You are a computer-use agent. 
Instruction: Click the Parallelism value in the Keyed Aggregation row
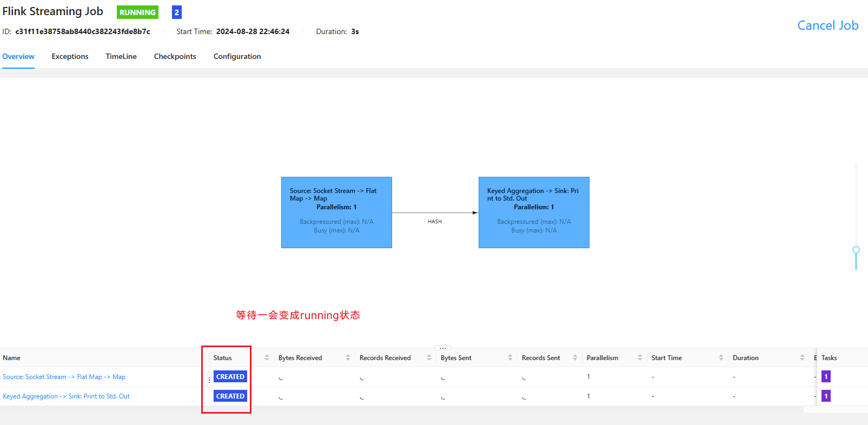click(588, 396)
